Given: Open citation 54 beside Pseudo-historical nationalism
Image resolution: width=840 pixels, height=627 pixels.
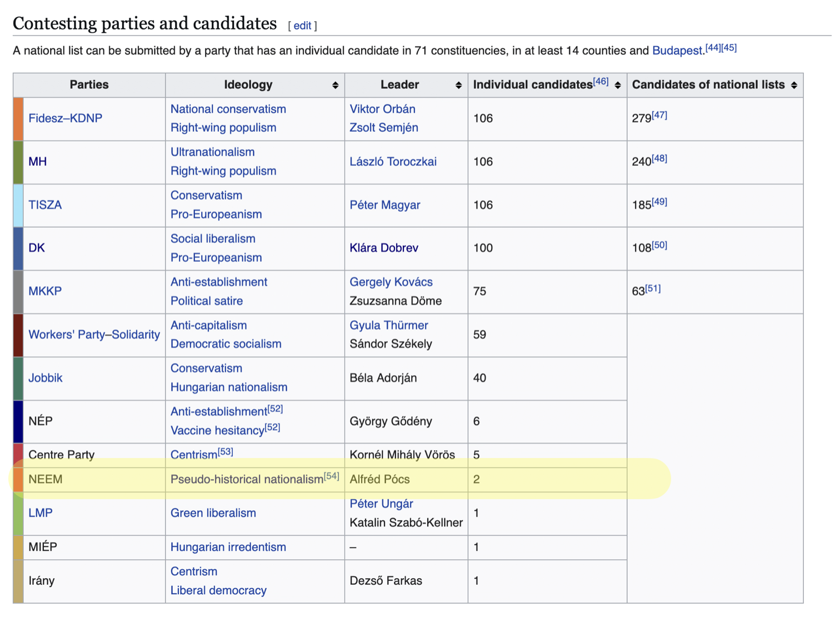Looking at the screenshot, I should [x=332, y=476].
